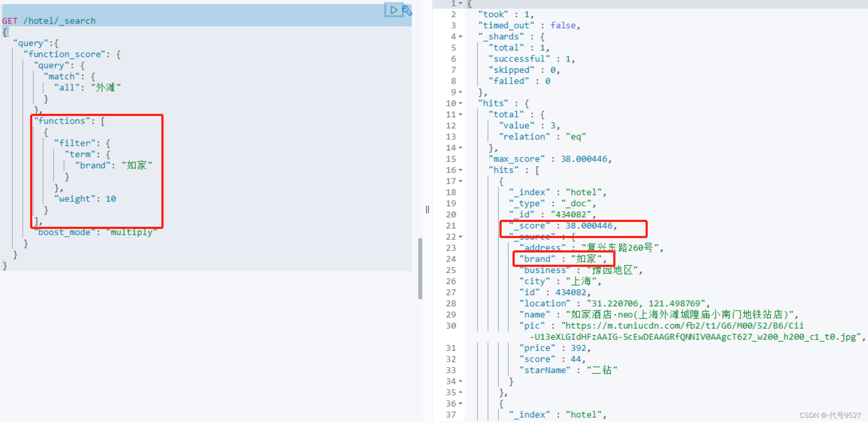The image size is (868, 423).
Task: Collapse the _shards fold at line 4
Action: tap(460, 37)
